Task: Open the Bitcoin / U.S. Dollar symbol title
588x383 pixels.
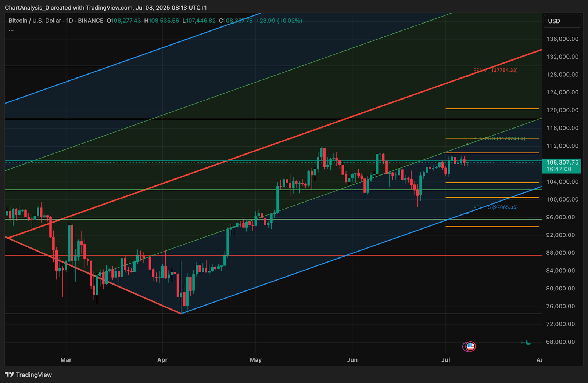Action: [35, 21]
